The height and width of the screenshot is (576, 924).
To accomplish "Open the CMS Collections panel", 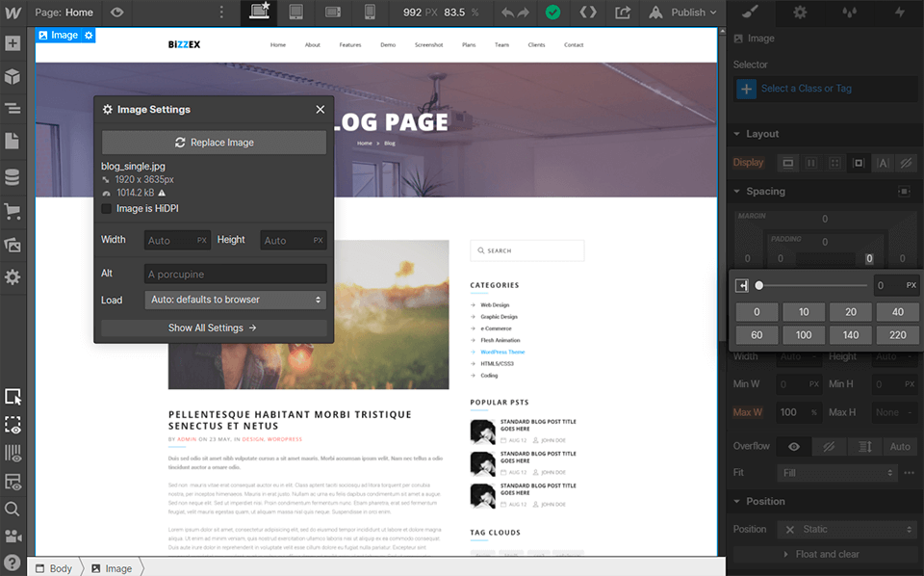I will click(13, 176).
